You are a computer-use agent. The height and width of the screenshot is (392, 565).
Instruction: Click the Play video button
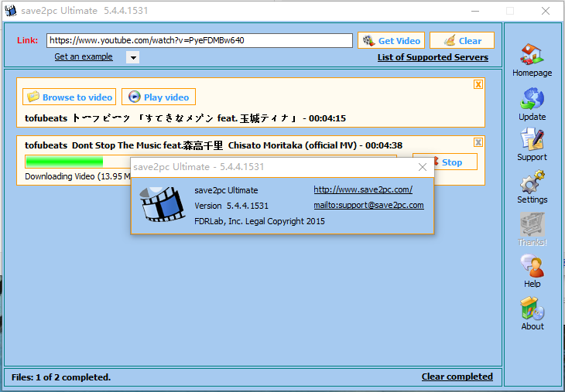click(159, 97)
